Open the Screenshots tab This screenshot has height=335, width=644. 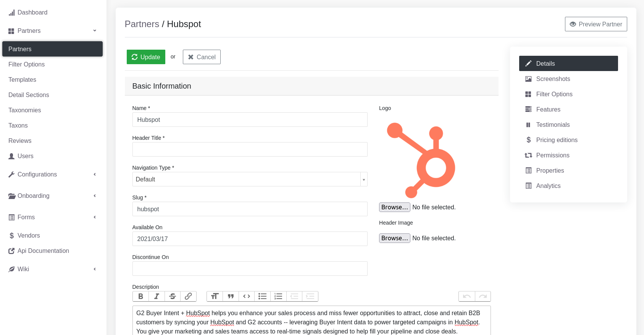point(553,79)
